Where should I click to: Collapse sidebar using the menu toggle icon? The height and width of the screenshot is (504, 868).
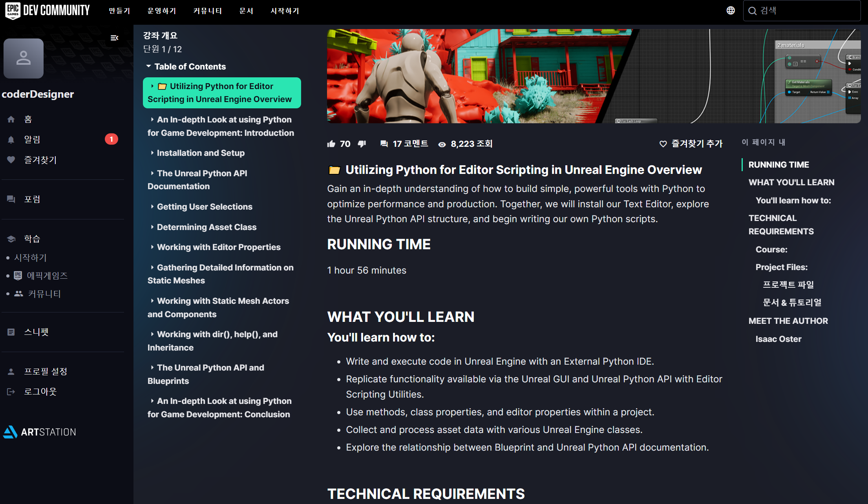(x=114, y=38)
